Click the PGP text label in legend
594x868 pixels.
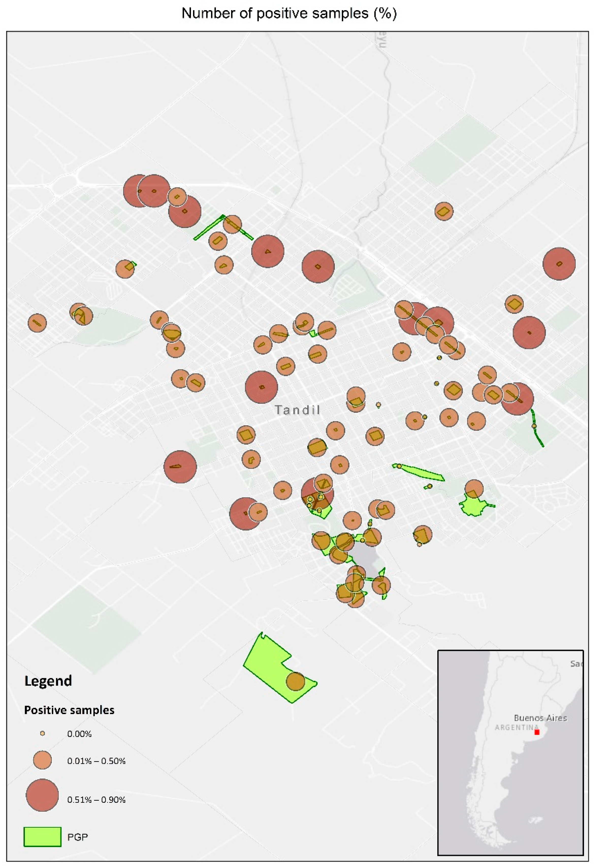tap(78, 837)
